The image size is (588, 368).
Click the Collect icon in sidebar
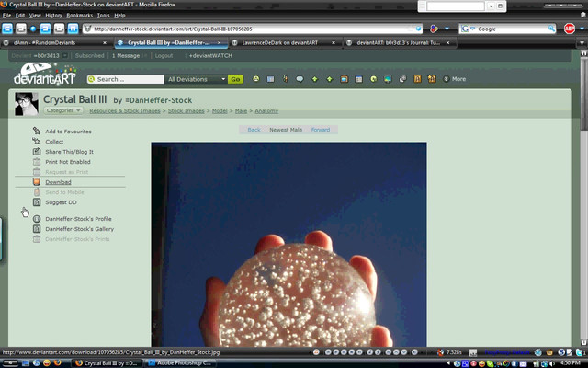tap(37, 141)
